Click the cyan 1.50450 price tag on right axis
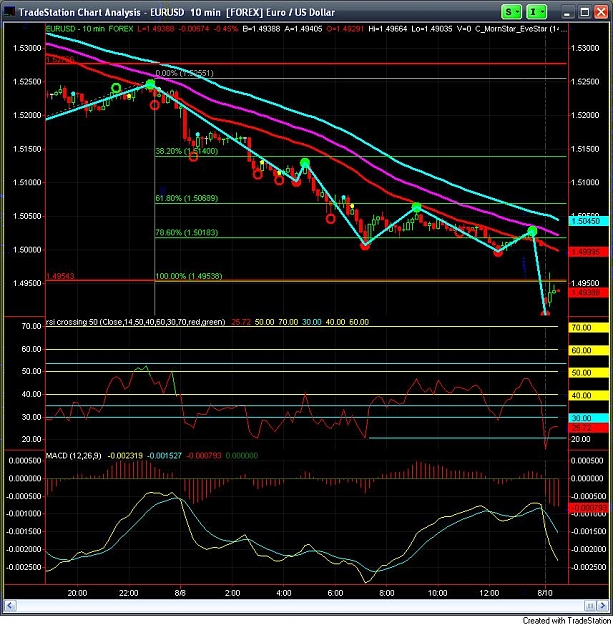The height and width of the screenshot is (625, 613). coord(588,221)
